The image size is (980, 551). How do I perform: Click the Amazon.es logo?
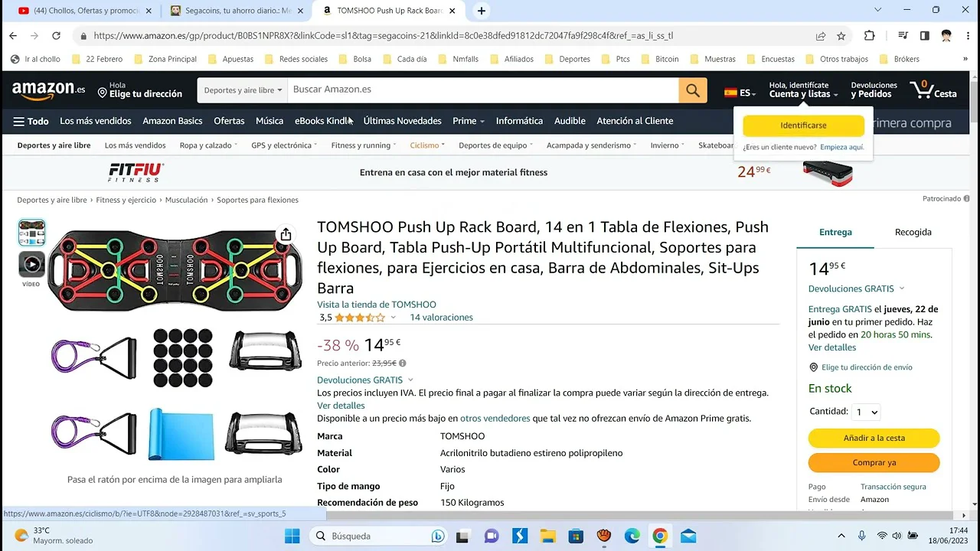[48, 90]
